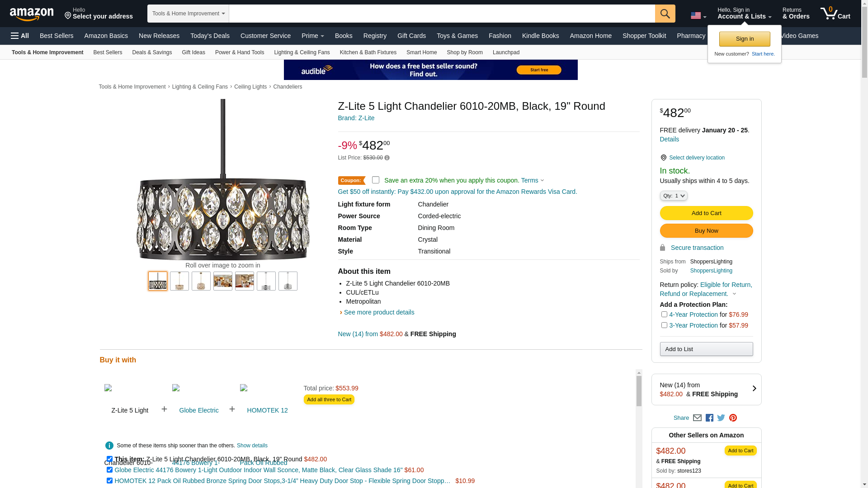Check the 4-Year Protection plan box

[x=664, y=314]
